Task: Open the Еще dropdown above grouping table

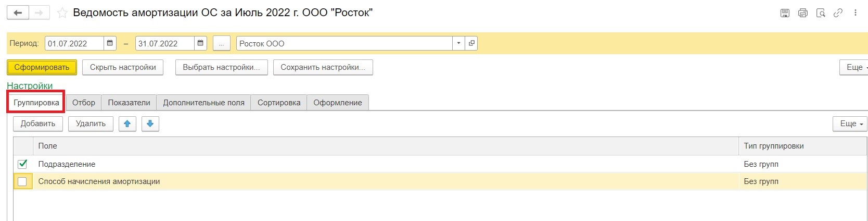Action: (x=850, y=124)
